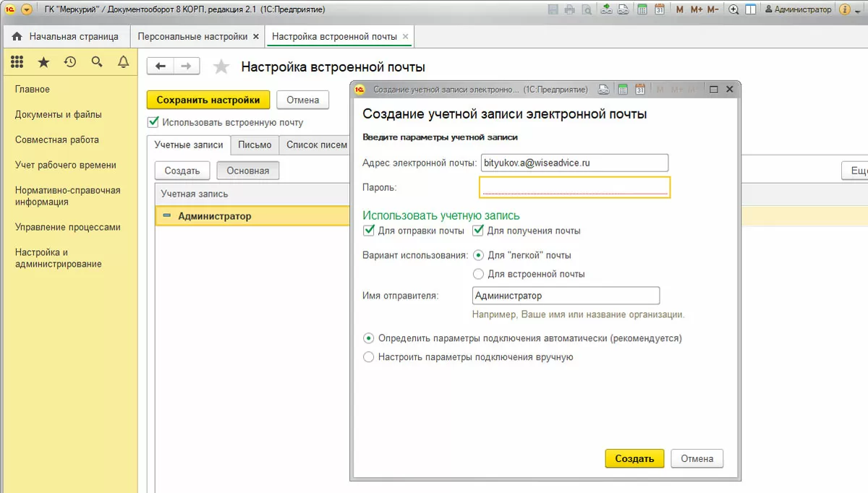868x493 pixels.
Task: Click the Имя отправителя input field
Action: click(566, 296)
